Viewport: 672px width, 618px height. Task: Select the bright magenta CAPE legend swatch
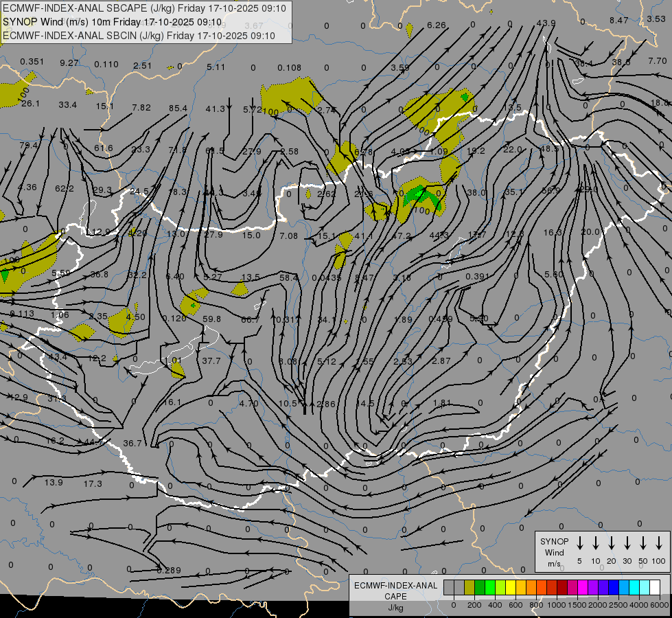(x=583, y=588)
